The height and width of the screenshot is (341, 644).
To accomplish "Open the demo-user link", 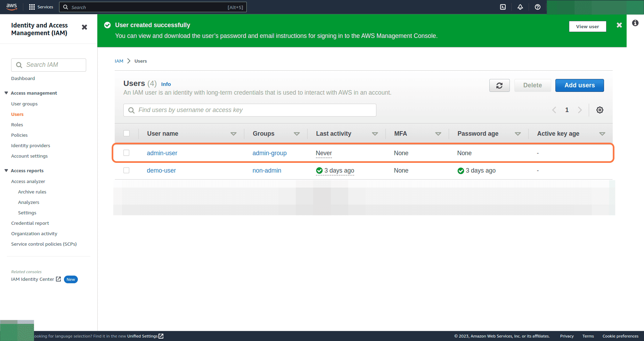I will click(x=161, y=170).
